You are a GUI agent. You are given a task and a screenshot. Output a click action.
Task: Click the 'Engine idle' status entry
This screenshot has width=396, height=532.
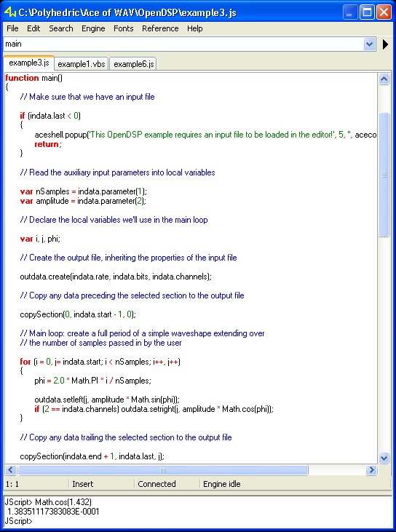click(221, 484)
